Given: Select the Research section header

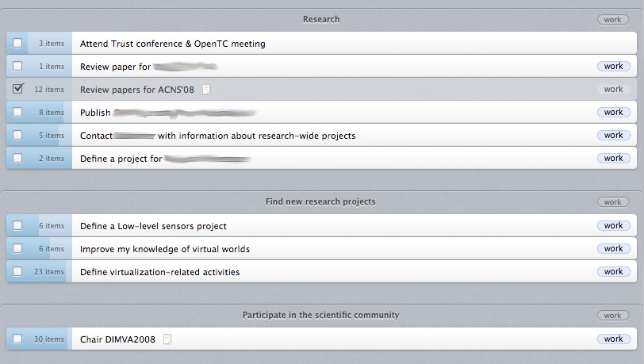Looking at the screenshot, I should click(321, 19).
